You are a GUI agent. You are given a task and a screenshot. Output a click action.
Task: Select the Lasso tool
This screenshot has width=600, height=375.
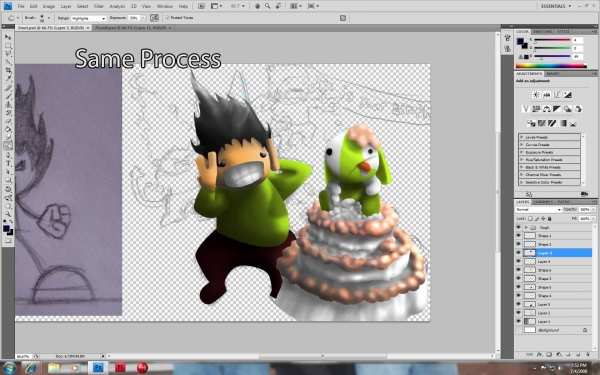coord(8,54)
